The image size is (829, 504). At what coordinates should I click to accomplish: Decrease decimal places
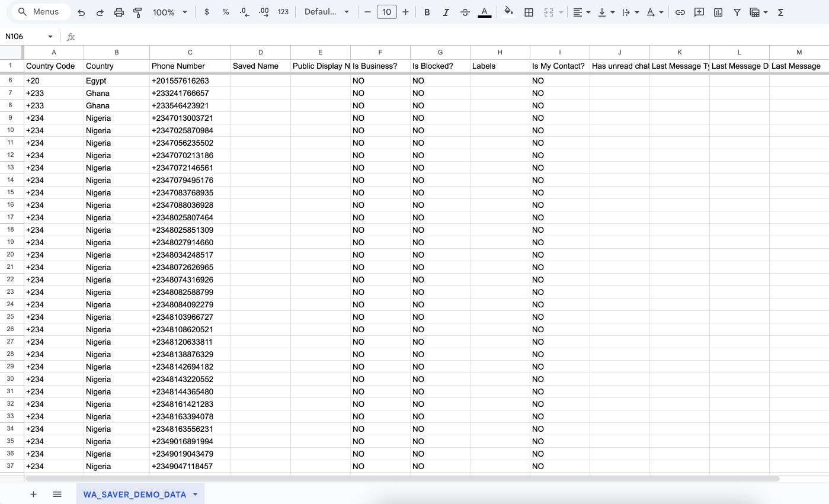tap(244, 12)
